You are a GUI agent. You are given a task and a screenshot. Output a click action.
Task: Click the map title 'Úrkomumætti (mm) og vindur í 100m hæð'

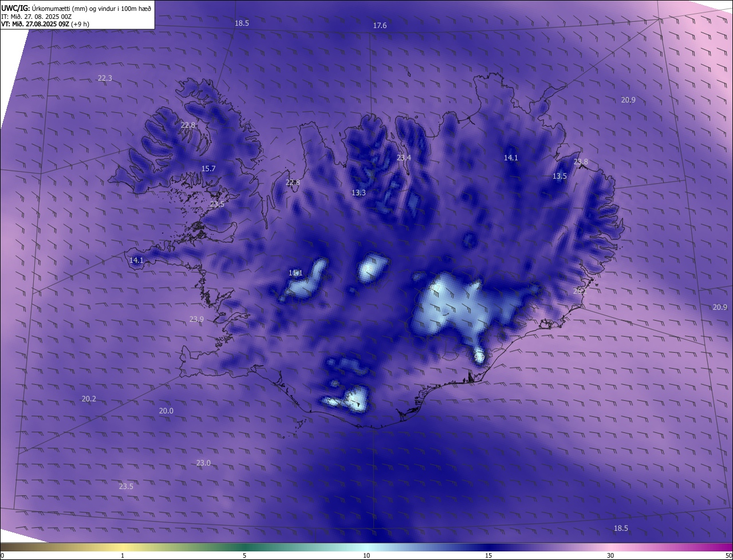[x=91, y=8]
